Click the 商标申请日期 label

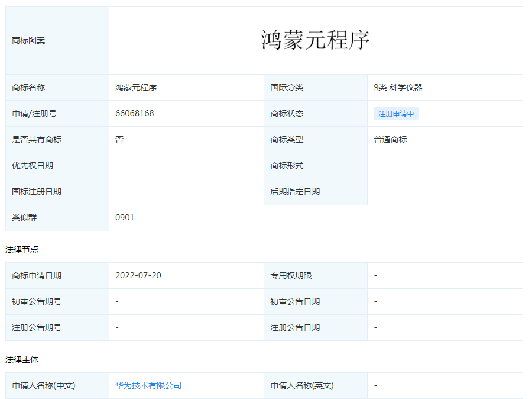coord(37,275)
